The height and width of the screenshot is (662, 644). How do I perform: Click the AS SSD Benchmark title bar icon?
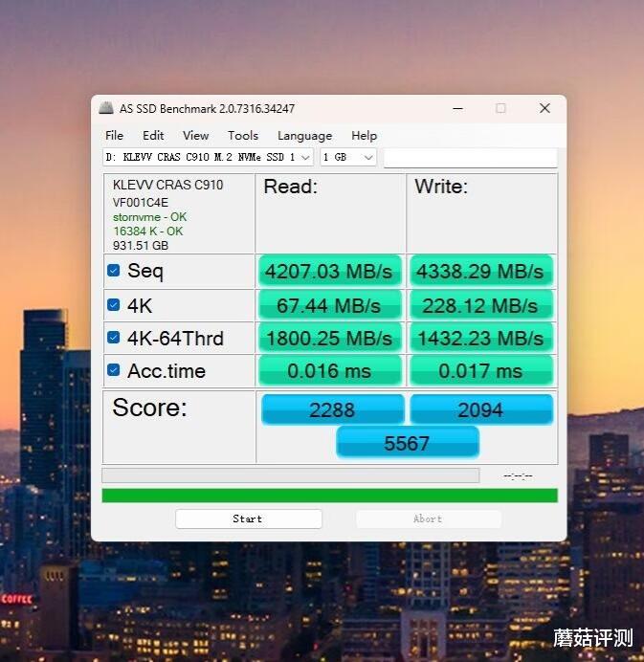coord(106,108)
